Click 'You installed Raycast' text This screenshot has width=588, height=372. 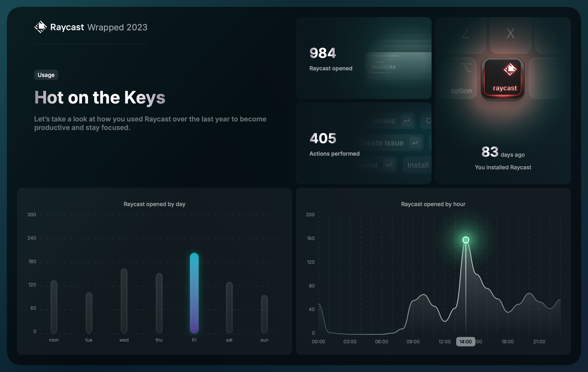point(503,167)
